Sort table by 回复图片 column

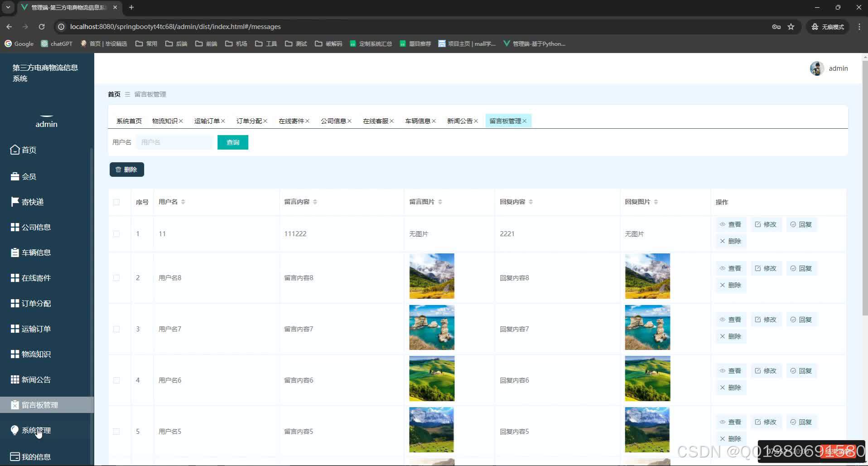tap(656, 202)
